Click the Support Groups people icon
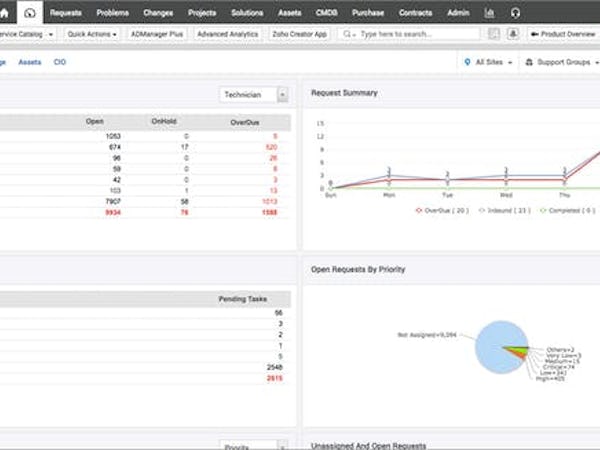 (x=529, y=62)
